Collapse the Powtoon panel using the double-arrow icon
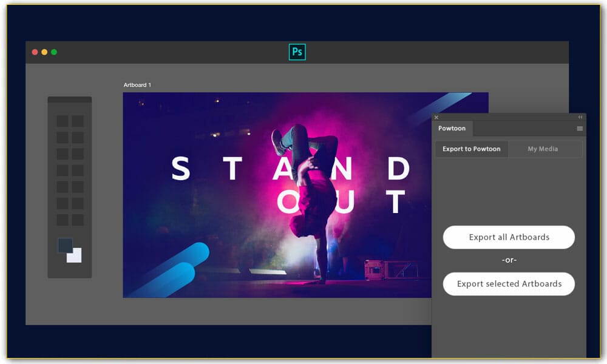607x364 pixels. coord(580,117)
